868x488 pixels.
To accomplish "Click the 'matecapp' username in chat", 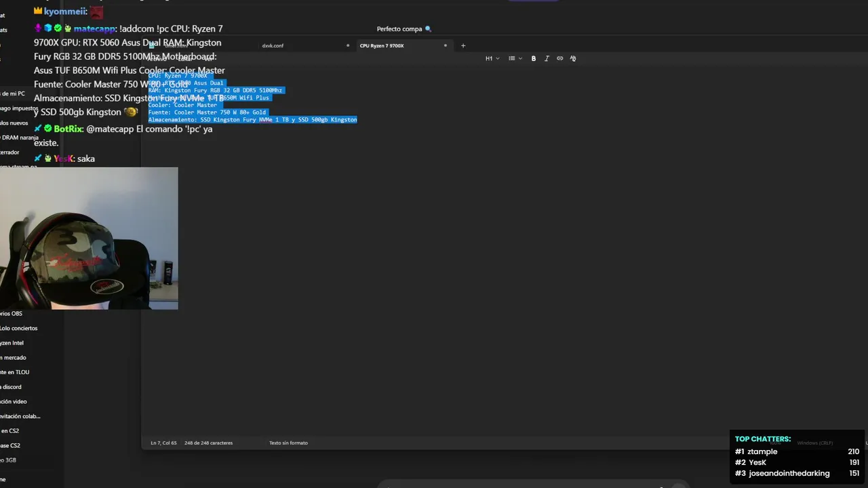I will [95, 29].
